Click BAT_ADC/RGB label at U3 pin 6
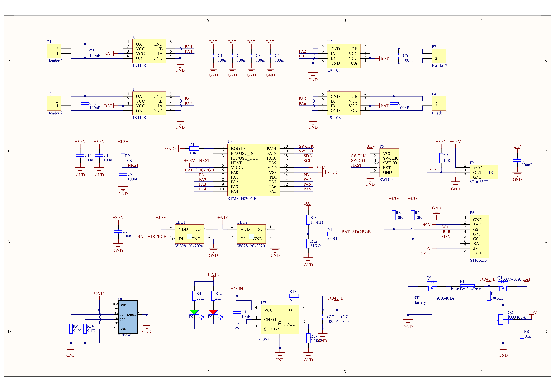Screen dimensions: 555x392 point(199,170)
